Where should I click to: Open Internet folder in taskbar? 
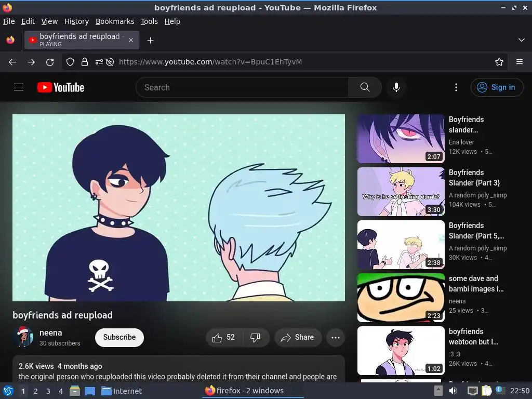122,391
